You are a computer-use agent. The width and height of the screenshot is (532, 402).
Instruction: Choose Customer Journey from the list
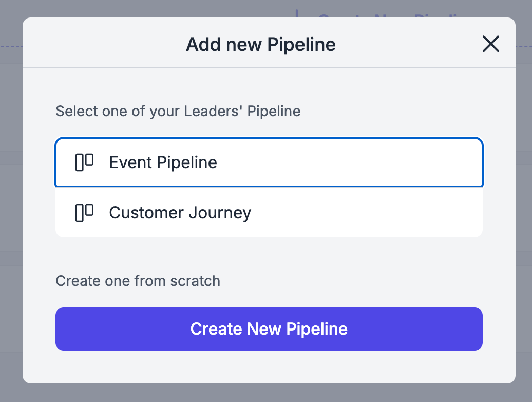click(269, 213)
